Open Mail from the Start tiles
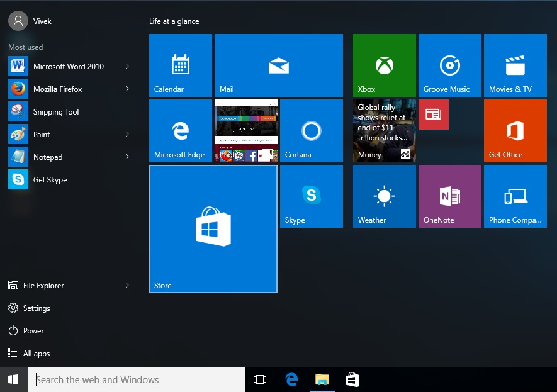The width and height of the screenshot is (557, 392). click(x=278, y=65)
